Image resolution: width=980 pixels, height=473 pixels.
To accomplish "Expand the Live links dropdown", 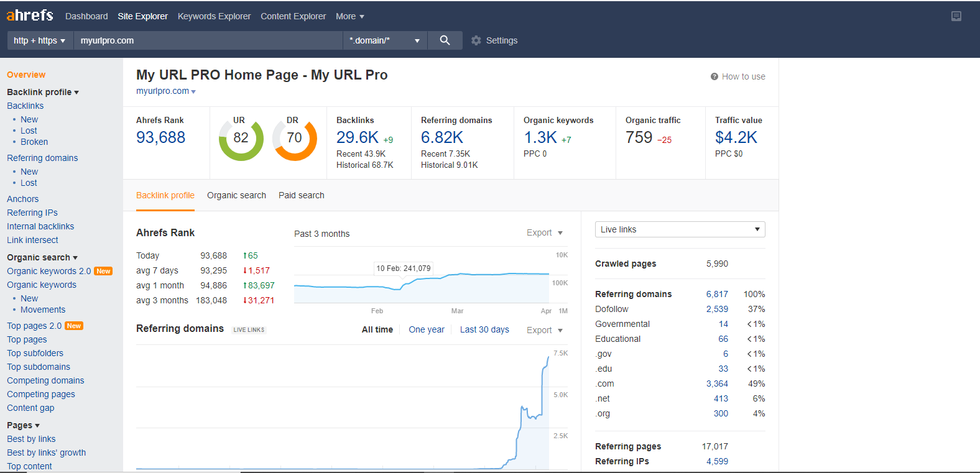I will tap(680, 229).
